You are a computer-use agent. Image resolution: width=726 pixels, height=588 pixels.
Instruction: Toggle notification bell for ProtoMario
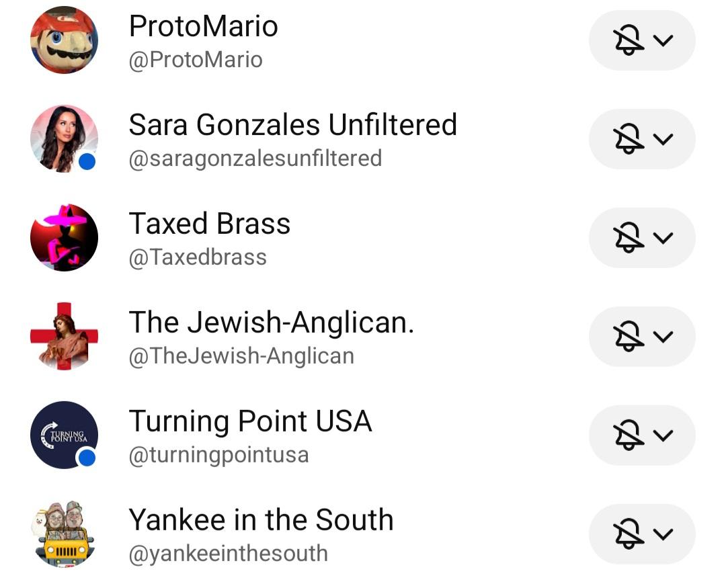(x=629, y=41)
